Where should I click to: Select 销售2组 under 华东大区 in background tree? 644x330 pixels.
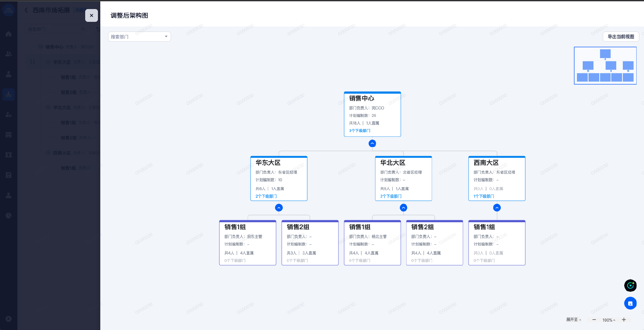(x=68, y=92)
